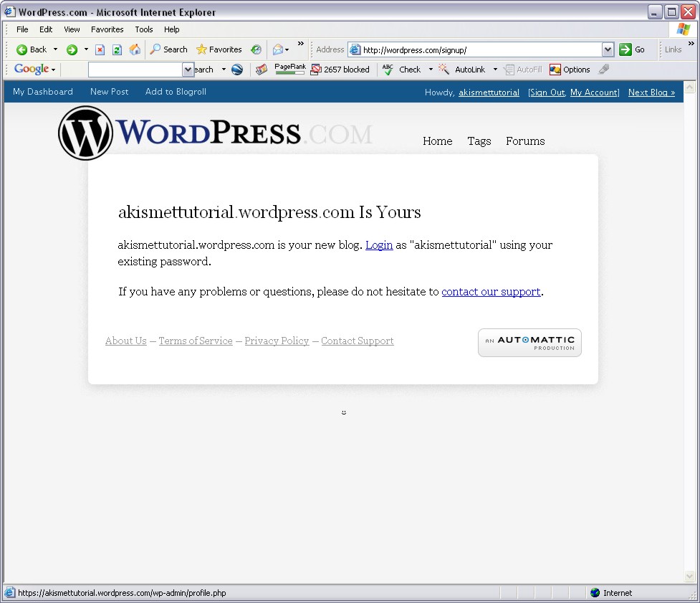Expand the standard toolbar overflow chevron
This screenshot has width=700, height=603.
pos(301,43)
